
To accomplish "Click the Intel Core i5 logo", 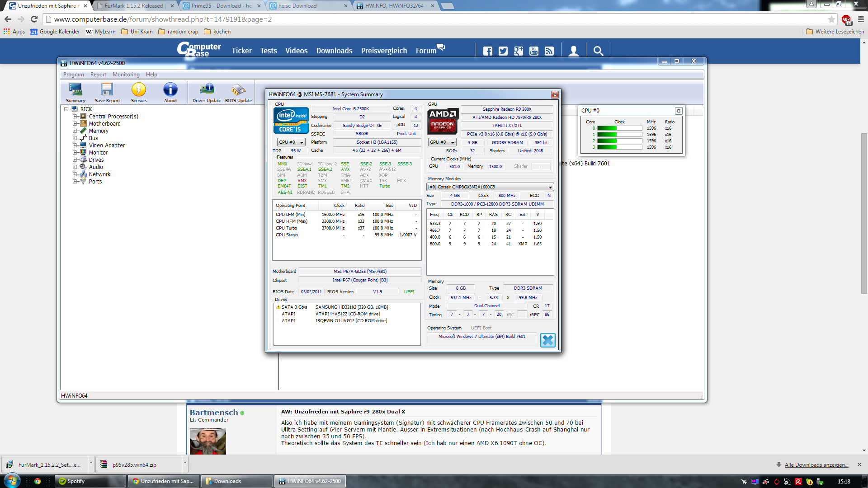I will [x=291, y=121].
